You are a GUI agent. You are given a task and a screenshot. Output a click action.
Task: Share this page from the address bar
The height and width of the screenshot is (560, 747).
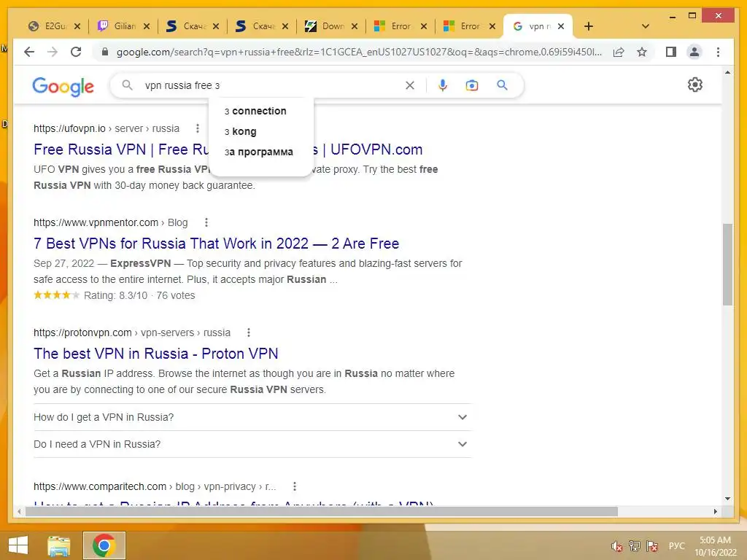619,52
